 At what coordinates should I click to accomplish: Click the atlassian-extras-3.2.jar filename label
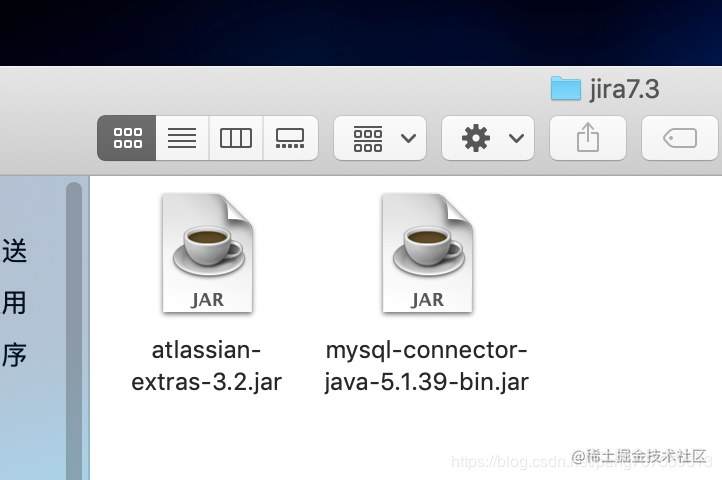206,366
